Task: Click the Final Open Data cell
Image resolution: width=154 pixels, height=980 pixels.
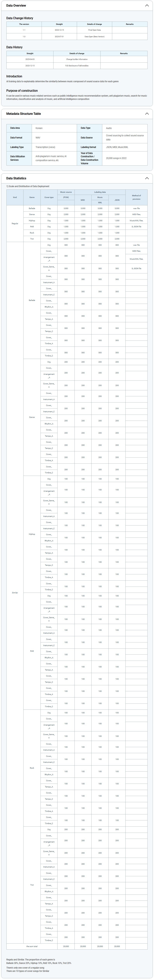Action: (x=94, y=30)
